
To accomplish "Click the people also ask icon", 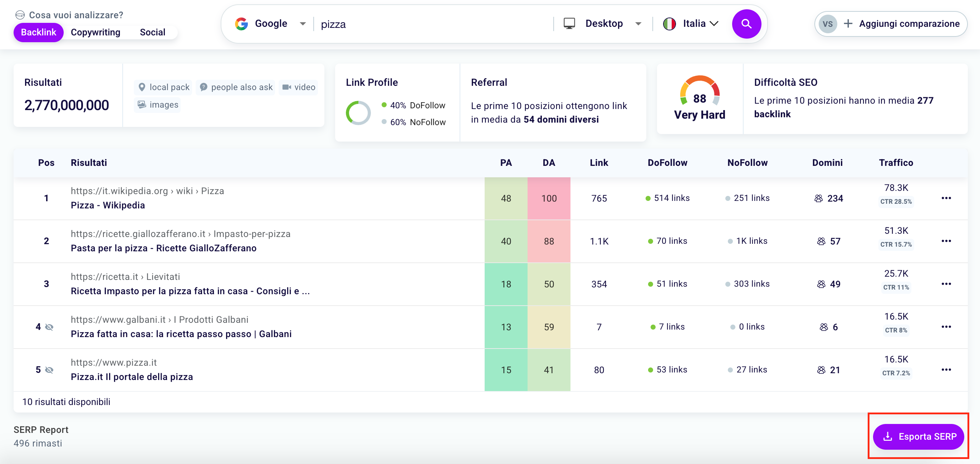I will pyautogui.click(x=204, y=87).
